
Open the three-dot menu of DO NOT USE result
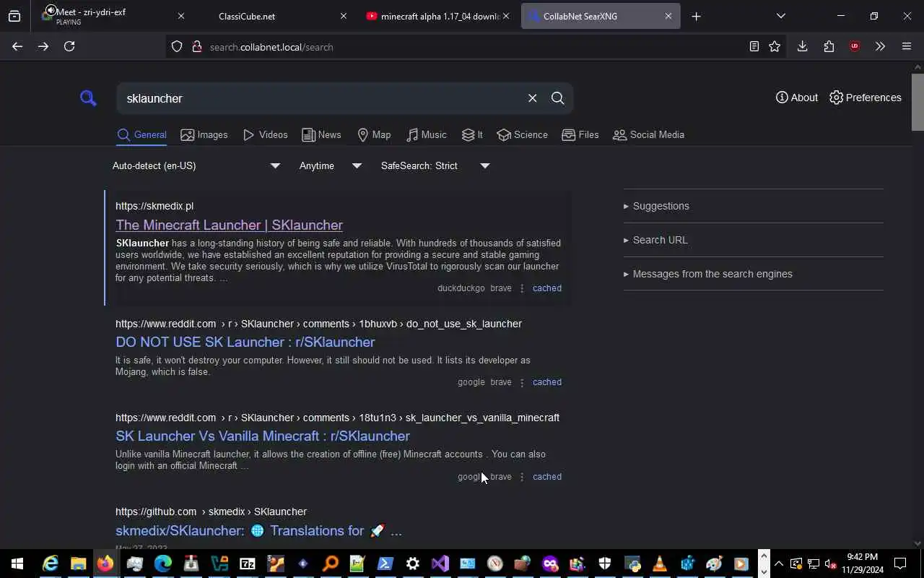coord(522,382)
